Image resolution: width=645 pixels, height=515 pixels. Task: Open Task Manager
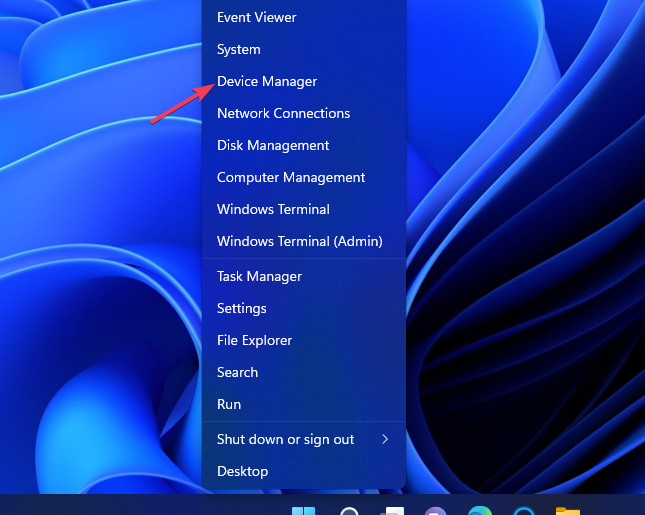[x=304, y=276]
